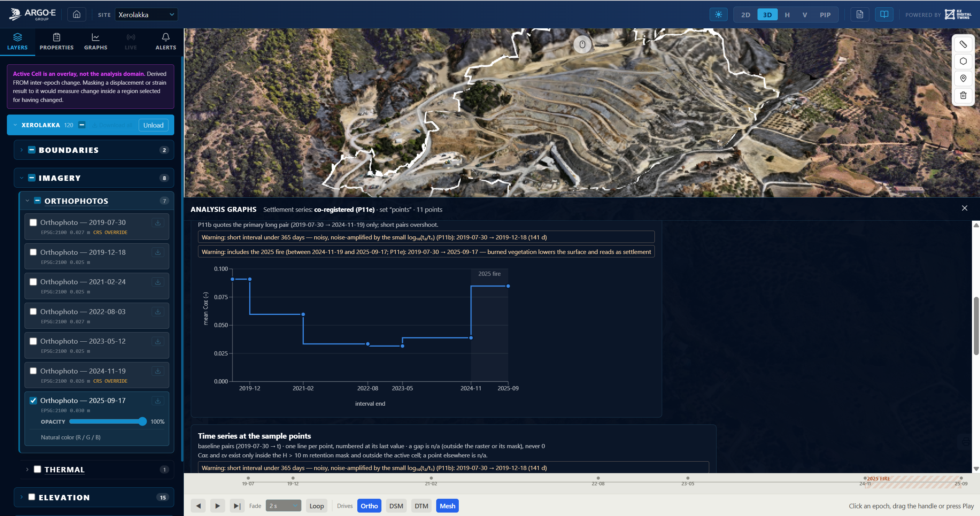The image size is (980, 516).
Task: Download Orthophoto 2019-07-30
Action: [158, 223]
